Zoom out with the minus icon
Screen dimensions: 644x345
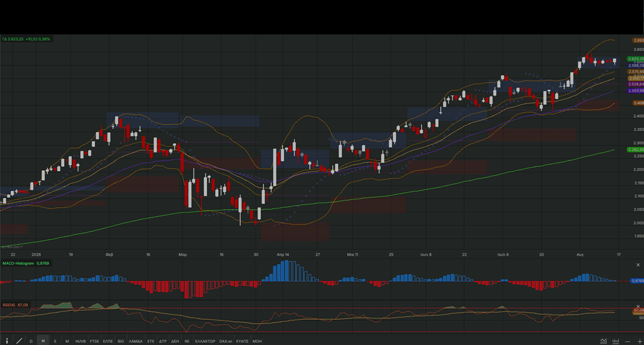628,341
